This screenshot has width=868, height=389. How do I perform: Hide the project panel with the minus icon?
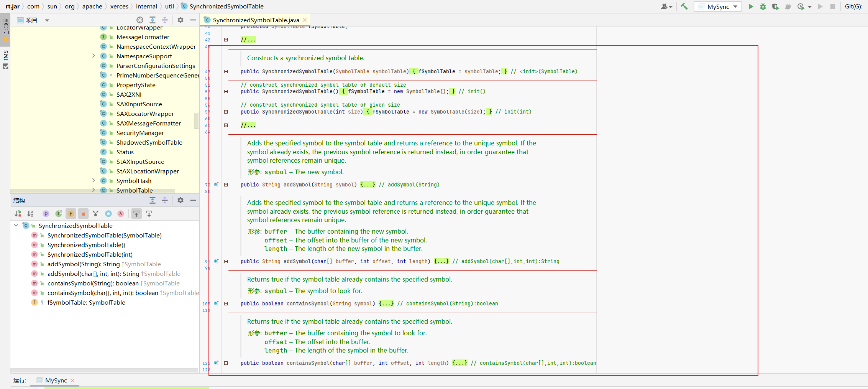point(193,20)
